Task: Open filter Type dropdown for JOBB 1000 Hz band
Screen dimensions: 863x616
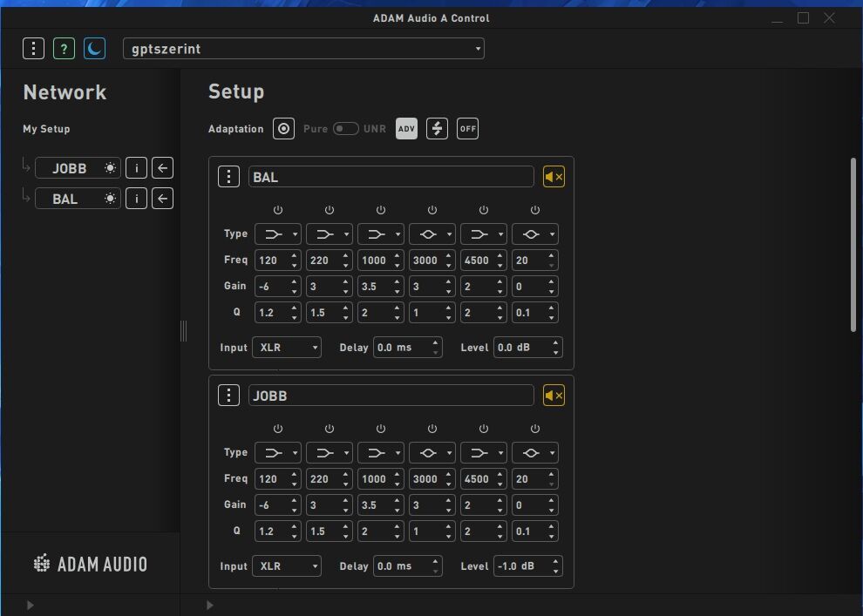Action: pyautogui.click(x=381, y=453)
